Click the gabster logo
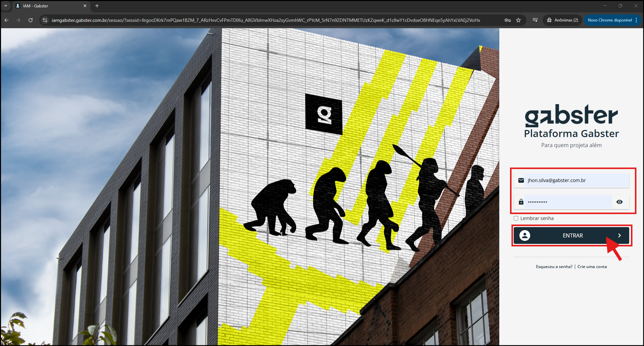 (571, 115)
